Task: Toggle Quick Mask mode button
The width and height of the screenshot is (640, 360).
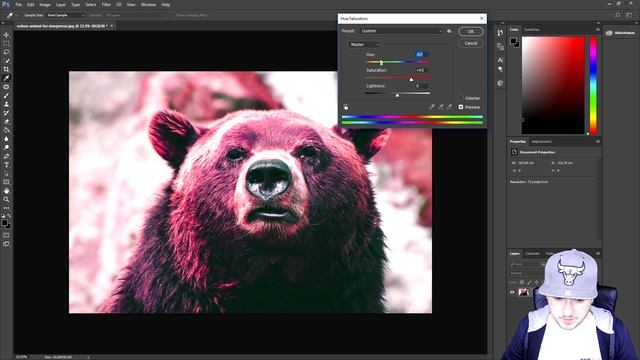Action: [x=6, y=235]
